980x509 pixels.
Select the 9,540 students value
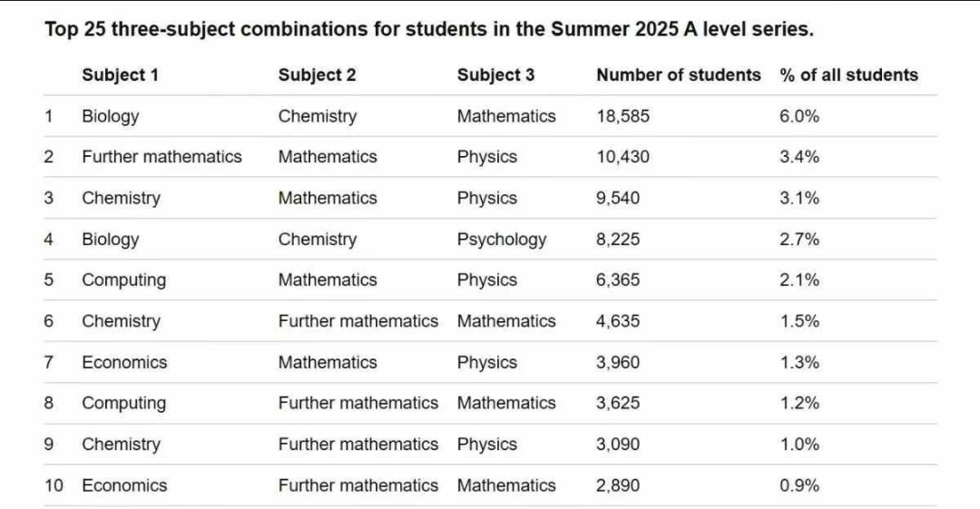point(617,198)
